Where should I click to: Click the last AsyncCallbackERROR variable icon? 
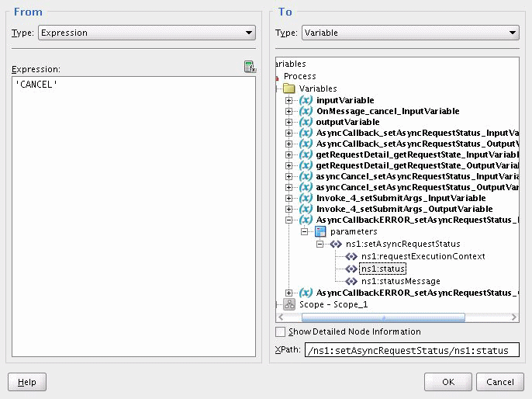pos(306,293)
